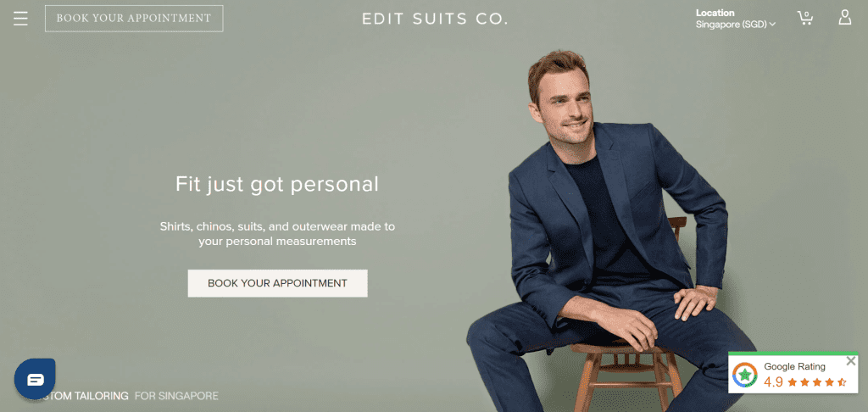Expand the Singapore (SGD) location selector
This screenshot has height=412, width=868.
(736, 25)
